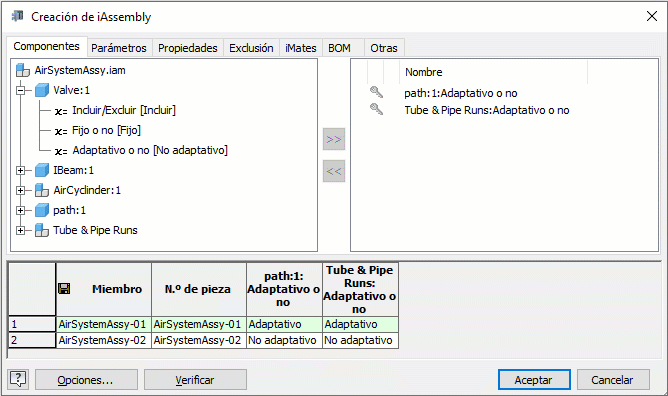Select Fijo o no [Fijo] in the tree
This screenshot has height=396, width=668.
[x=107, y=130]
